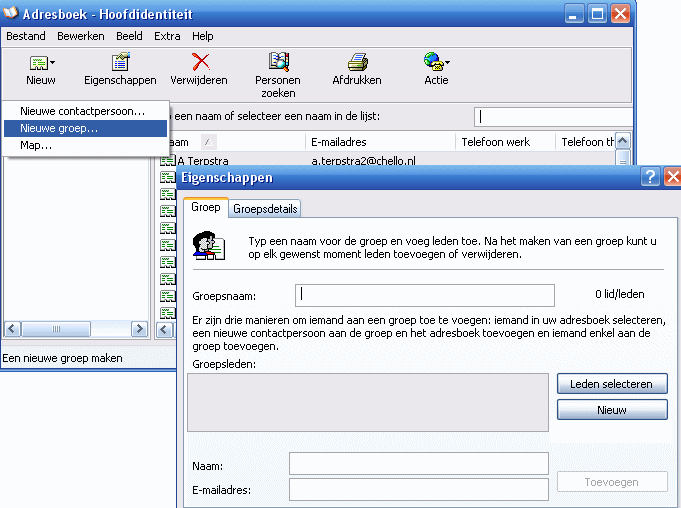Open Eigenschappen from the toolbar

pos(119,63)
